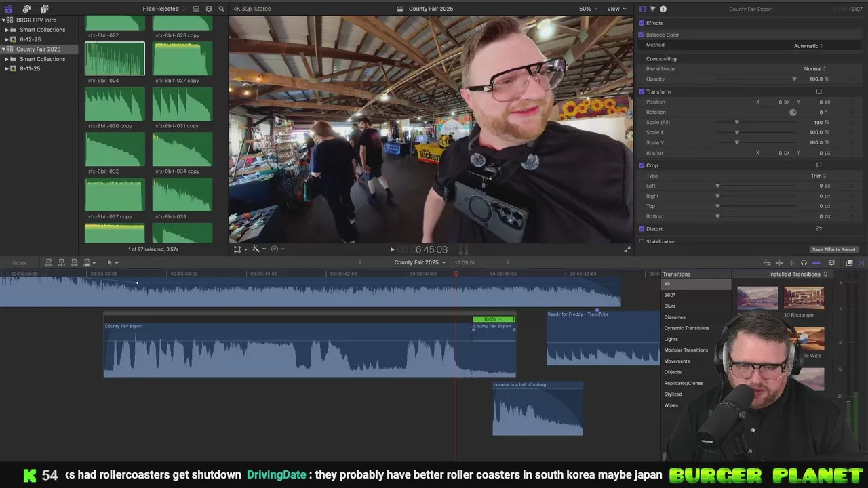This screenshot has width=868, height=488.
Task: Toggle the Transitions browser icon
Action: tap(862, 262)
